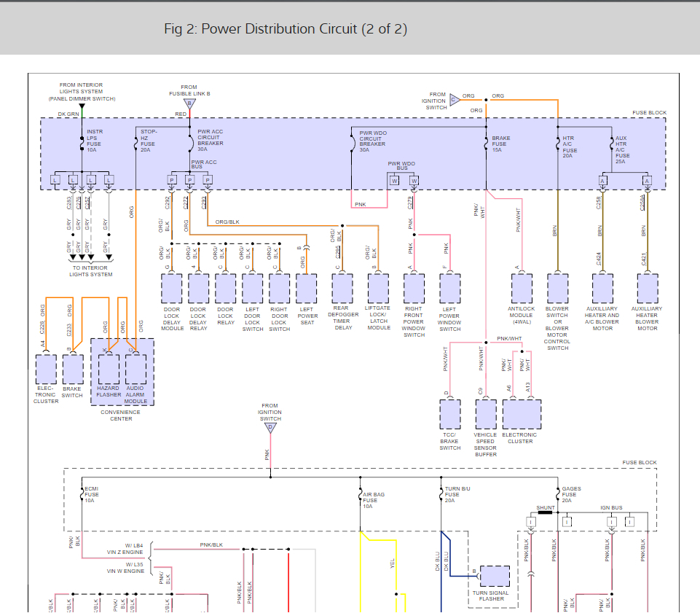Select the Audio Alarm Module box
Screen dimensions: 700x613
pos(136,369)
